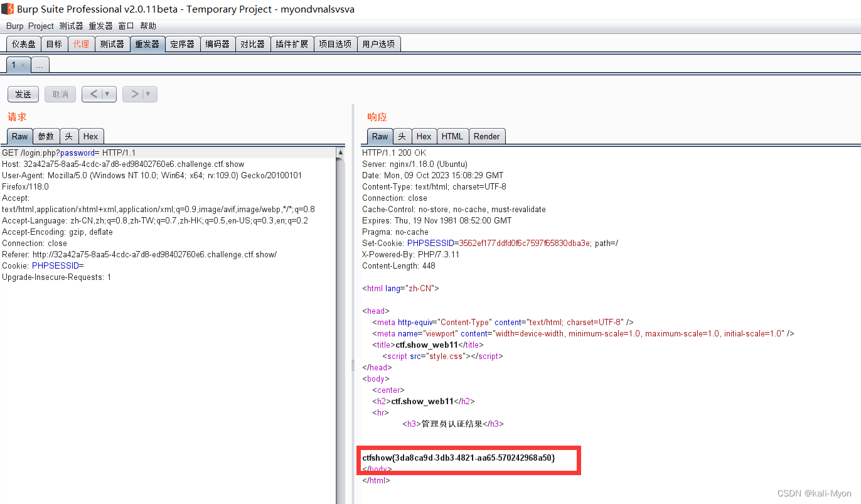The image size is (861, 504).
Task: Select the request Hex tab
Action: [x=91, y=136]
